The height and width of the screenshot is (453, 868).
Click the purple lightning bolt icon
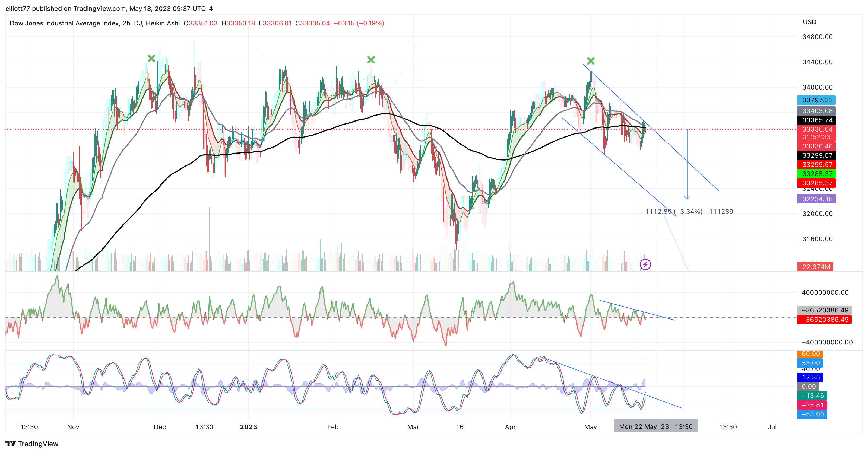pyautogui.click(x=645, y=264)
